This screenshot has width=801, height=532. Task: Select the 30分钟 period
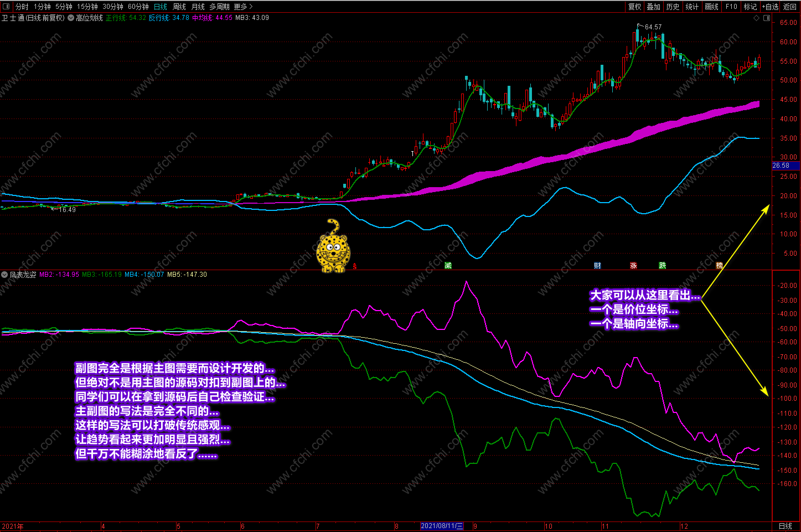point(113,7)
